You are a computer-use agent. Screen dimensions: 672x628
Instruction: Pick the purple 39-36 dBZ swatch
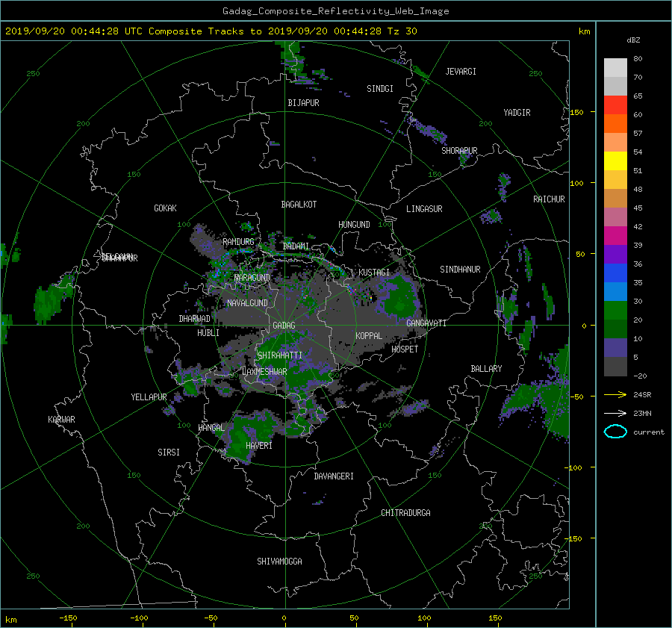615,254
